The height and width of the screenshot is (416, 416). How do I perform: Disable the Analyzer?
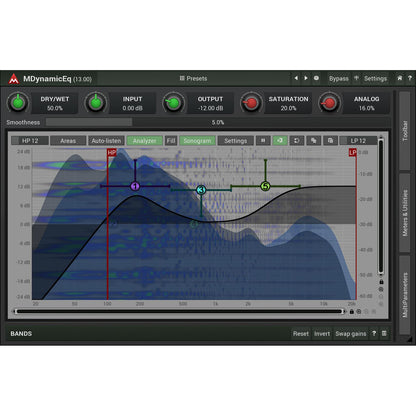click(144, 141)
